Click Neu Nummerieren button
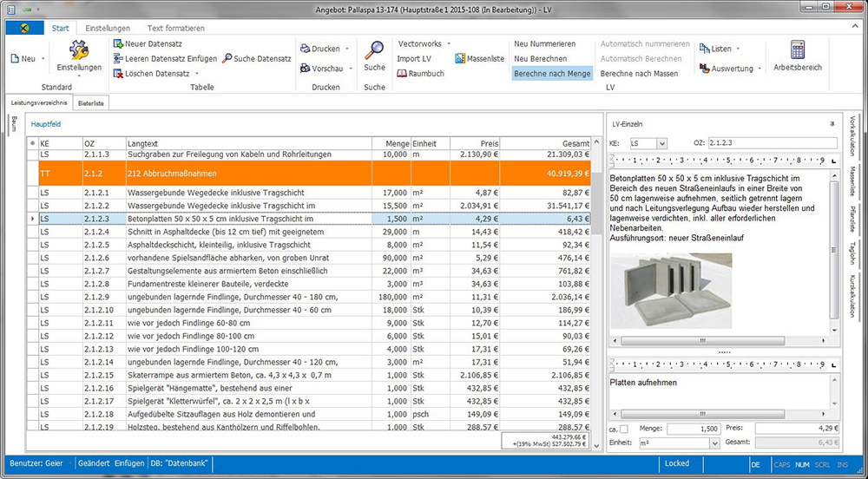 click(x=544, y=43)
